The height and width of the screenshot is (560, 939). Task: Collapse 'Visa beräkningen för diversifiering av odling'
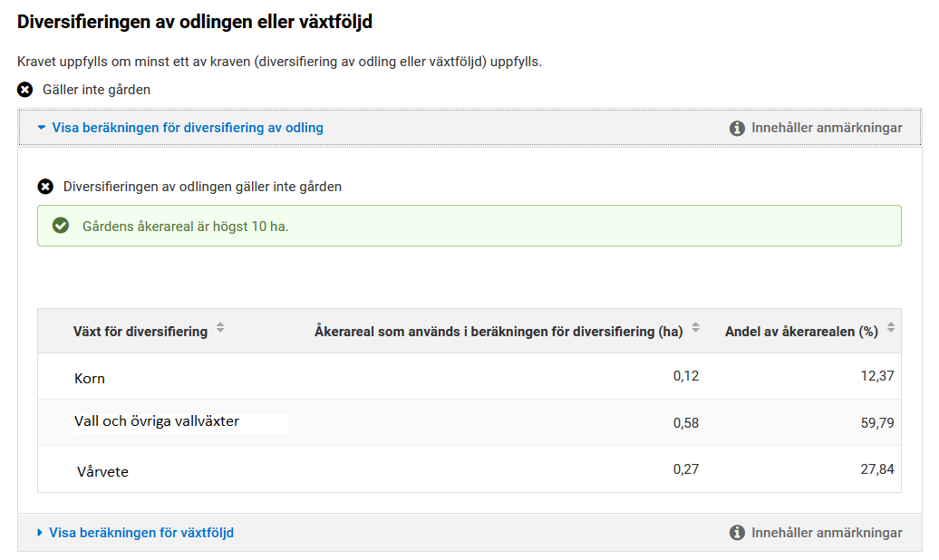click(187, 128)
